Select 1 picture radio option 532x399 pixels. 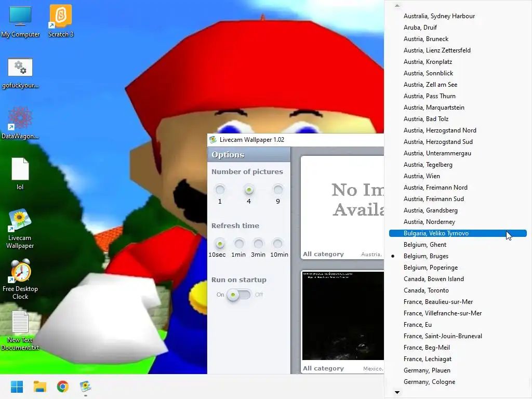tap(220, 189)
